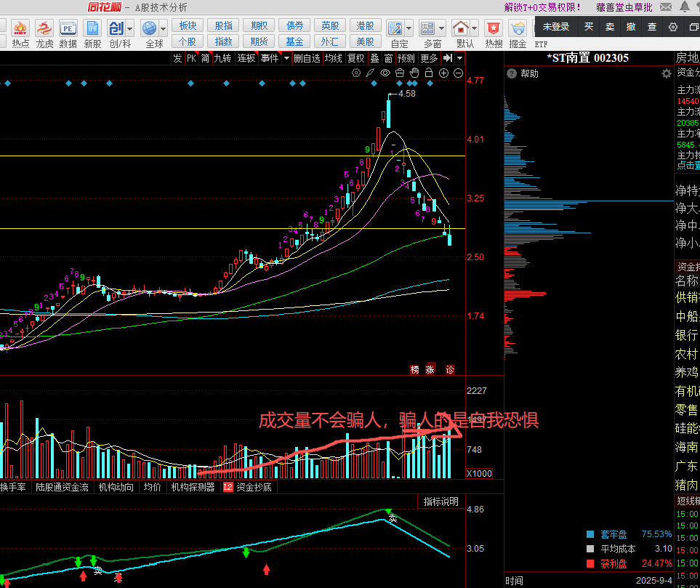Toggle 九转 sequence indicator

pyautogui.click(x=222, y=58)
